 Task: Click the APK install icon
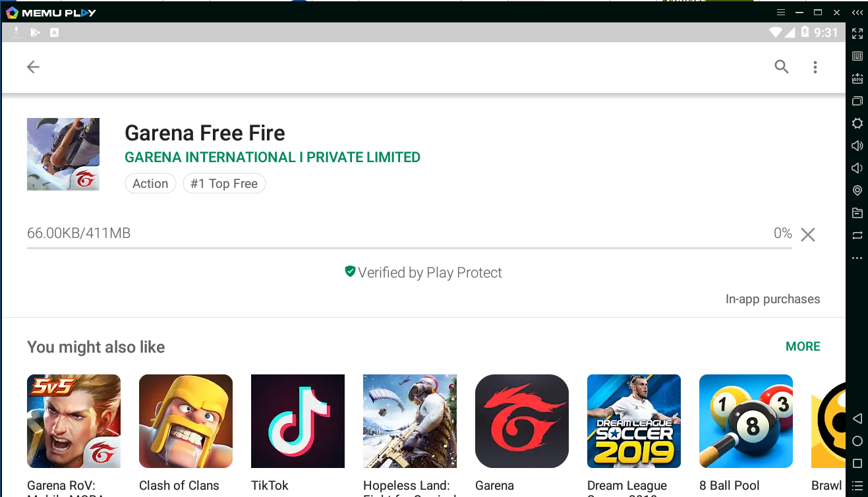tap(857, 78)
